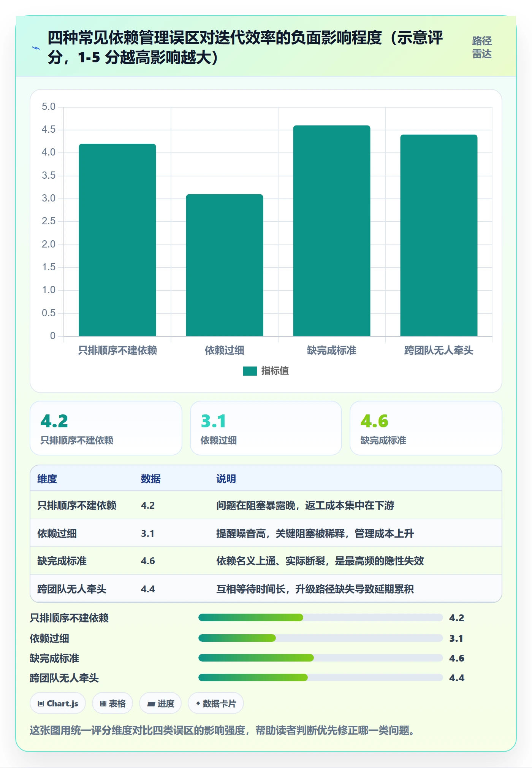Click the Chart.js tag chip
Image resolution: width=532 pixels, height=768 pixels.
click(58, 703)
